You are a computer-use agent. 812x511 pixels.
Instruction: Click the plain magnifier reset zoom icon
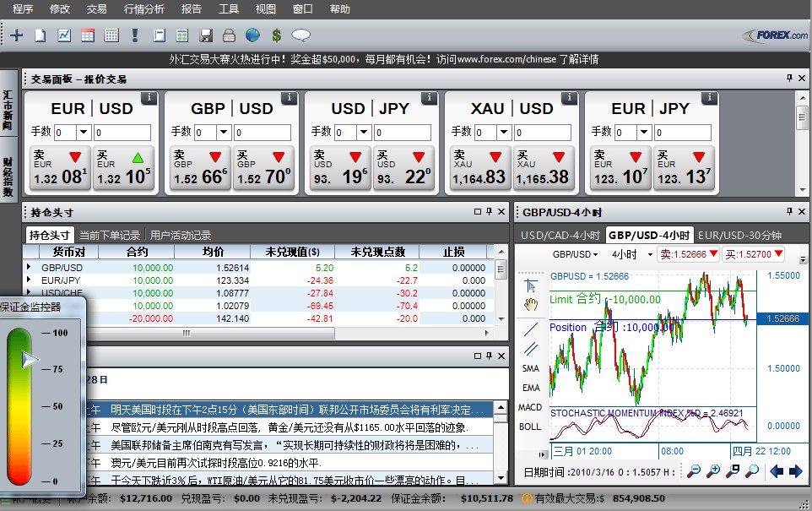(752, 471)
